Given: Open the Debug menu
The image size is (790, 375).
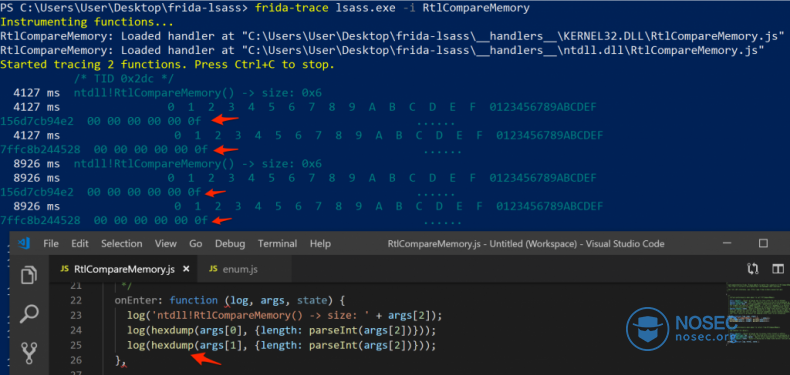Looking at the screenshot, I should point(230,243).
